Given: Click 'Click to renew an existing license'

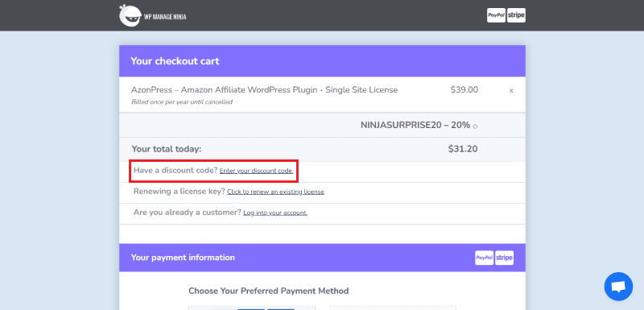Looking at the screenshot, I should 275,192.
